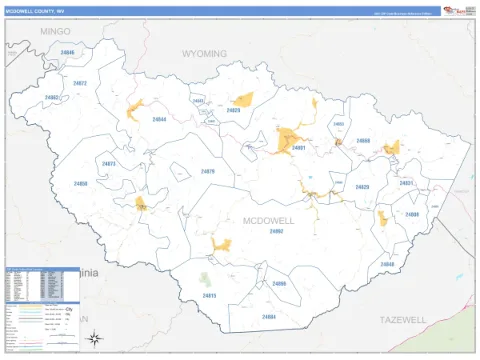Click ZIP code label 24862
Viewport: 480px width, 360px height.
52,98
